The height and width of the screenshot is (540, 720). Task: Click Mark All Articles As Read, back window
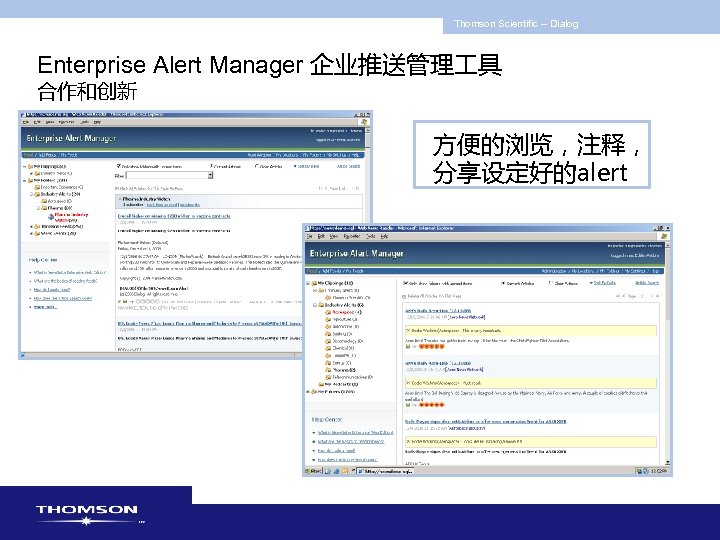pos(149,188)
